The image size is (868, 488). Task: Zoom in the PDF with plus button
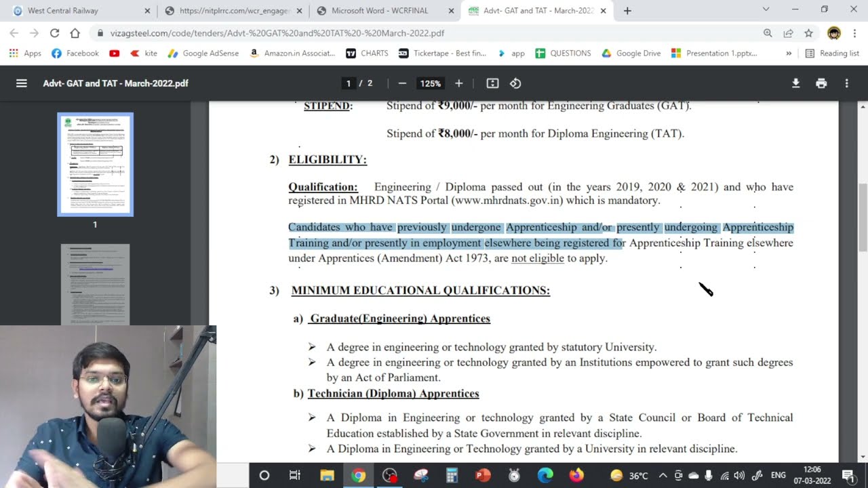(x=458, y=83)
